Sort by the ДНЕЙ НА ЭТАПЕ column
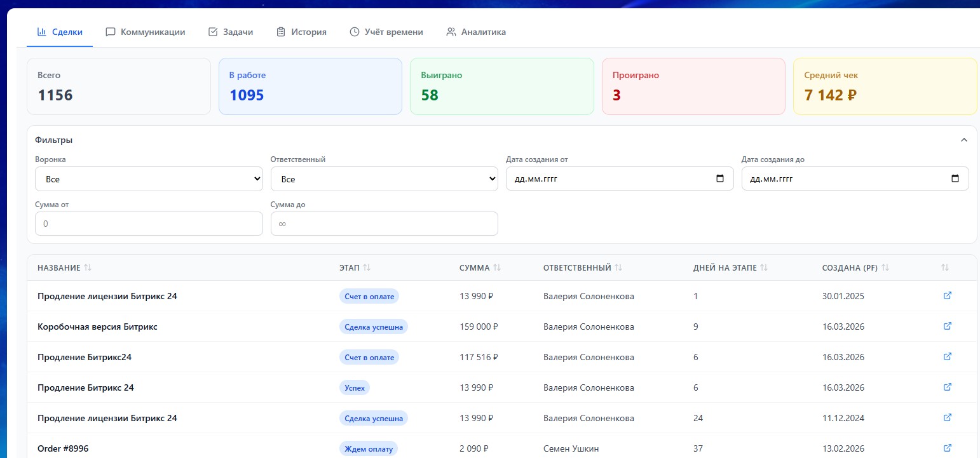The image size is (980, 458). (x=764, y=267)
